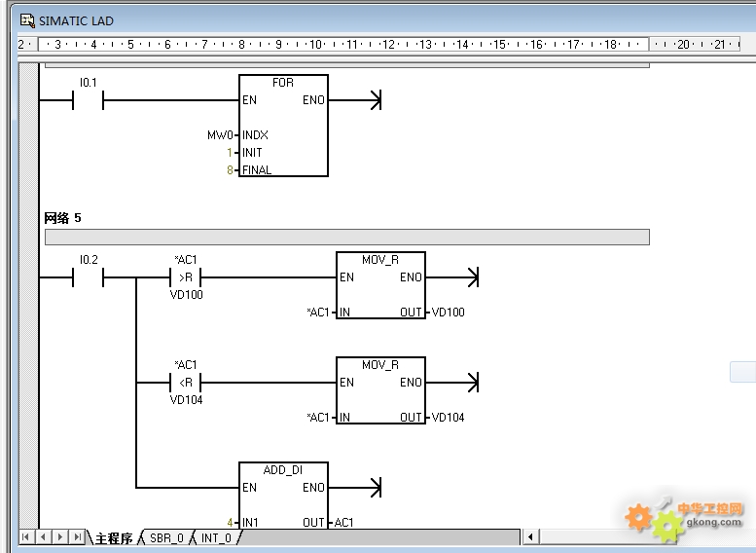
Task: Click ENO arrow of first MOV_R
Action: pos(473,277)
